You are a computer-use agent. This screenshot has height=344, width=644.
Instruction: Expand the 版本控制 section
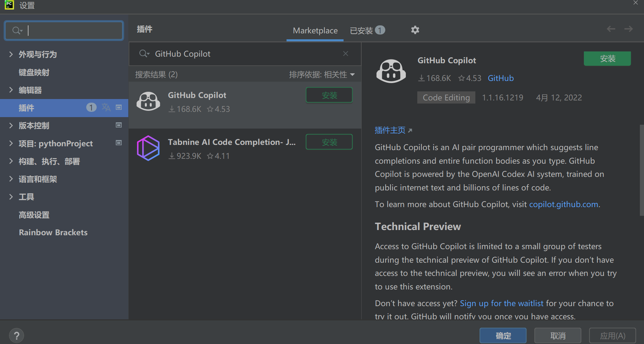[11, 125]
